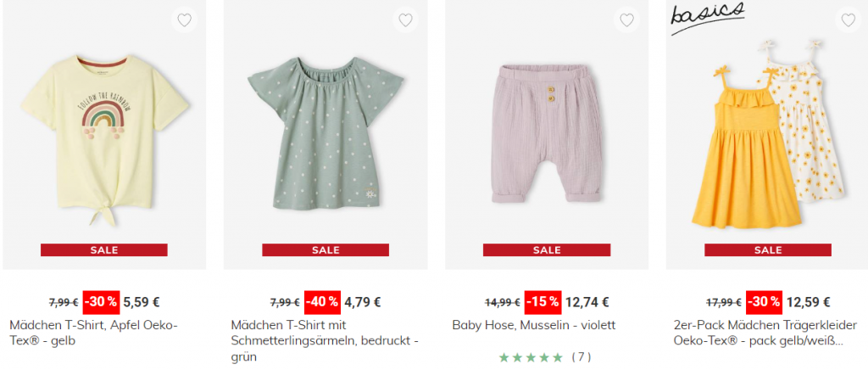Click the SALE banner on green shirt
The image size is (868, 370).
point(325,250)
